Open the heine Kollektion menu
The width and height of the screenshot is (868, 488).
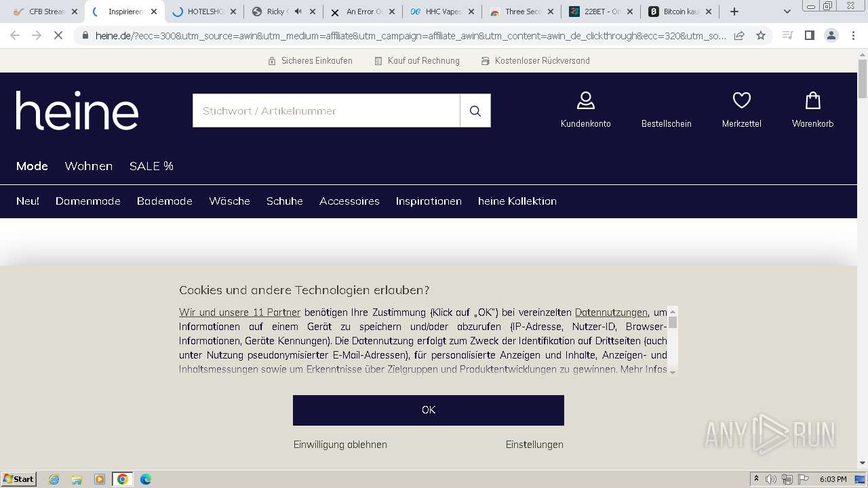[517, 201]
